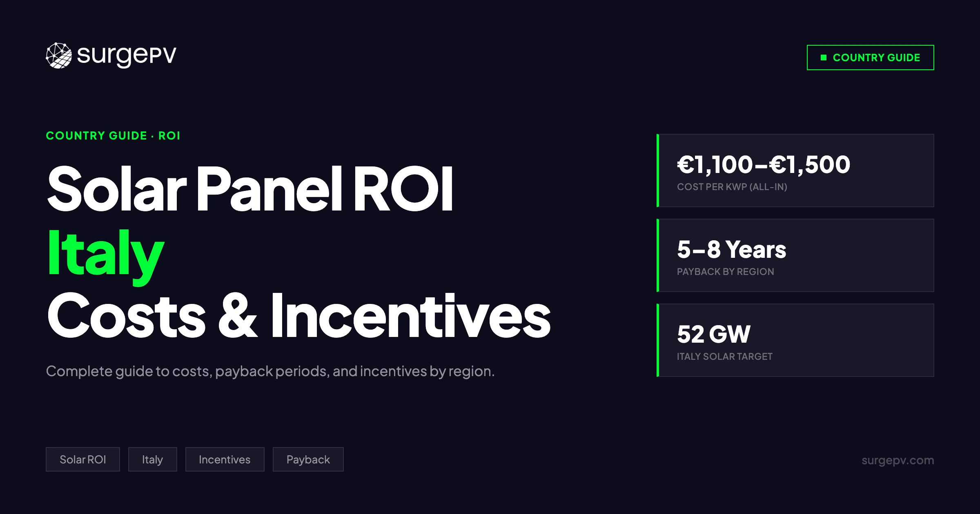
Task: Click the 'COST PER KWP (ALL-IN)' label
Action: click(x=732, y=187)
